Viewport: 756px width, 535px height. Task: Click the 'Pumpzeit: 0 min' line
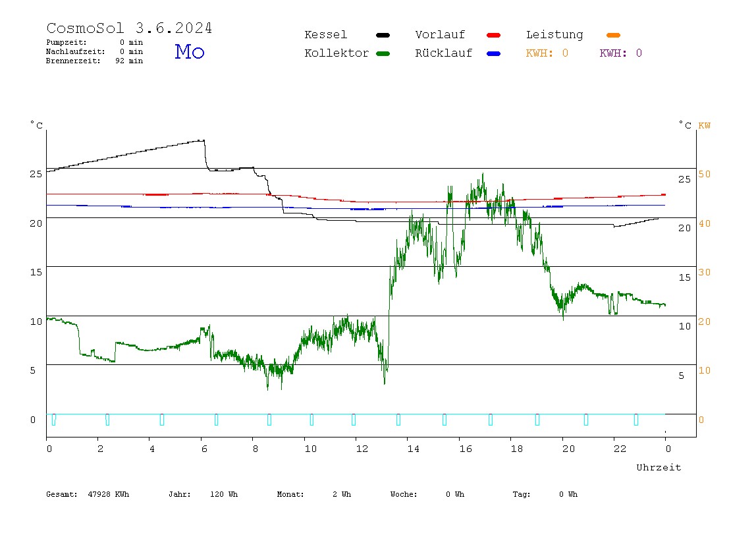[95, 42]
